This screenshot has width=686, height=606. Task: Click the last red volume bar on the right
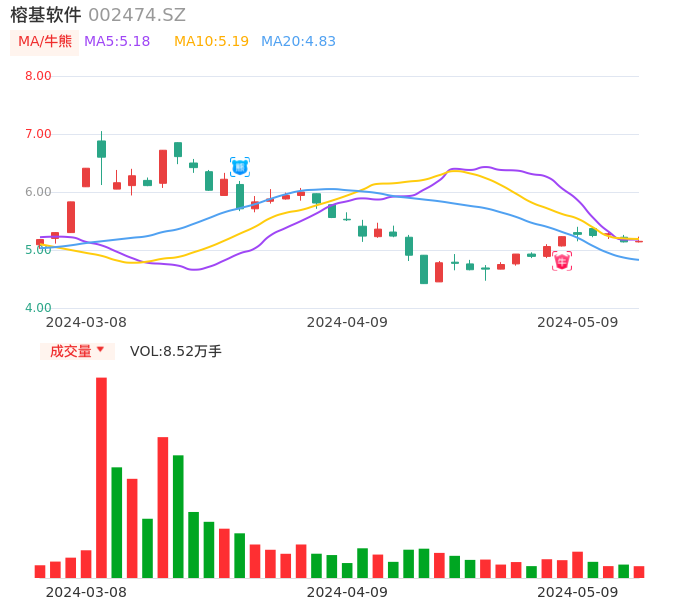(639, 572)
